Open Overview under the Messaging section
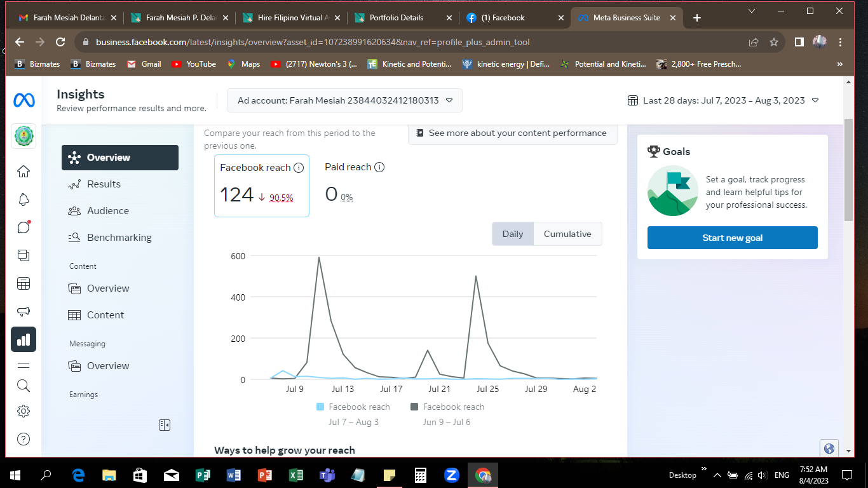The width and height of the screenshot is (868, 488). point(120,366)
